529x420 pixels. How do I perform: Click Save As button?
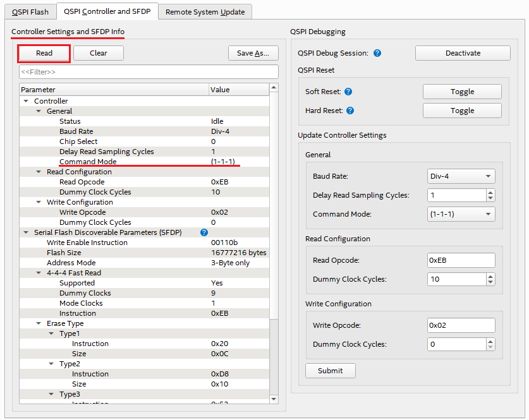(x=253, y=53)
